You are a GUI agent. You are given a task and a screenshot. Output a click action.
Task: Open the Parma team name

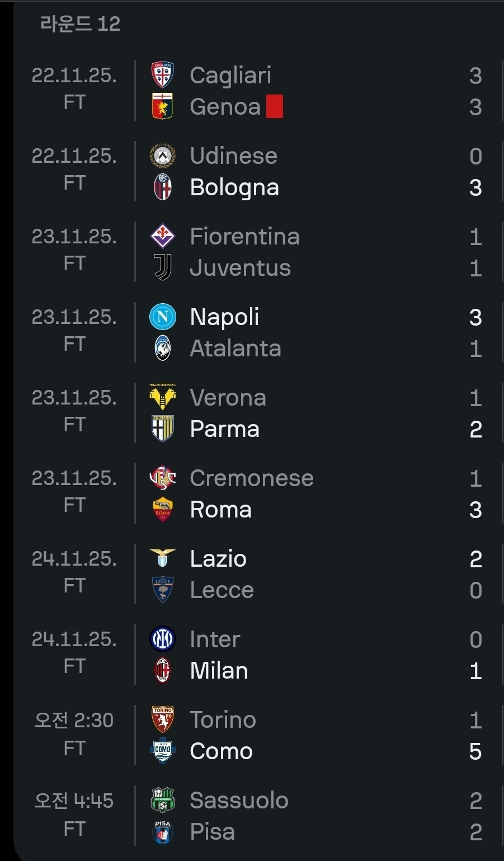(224, 429)
